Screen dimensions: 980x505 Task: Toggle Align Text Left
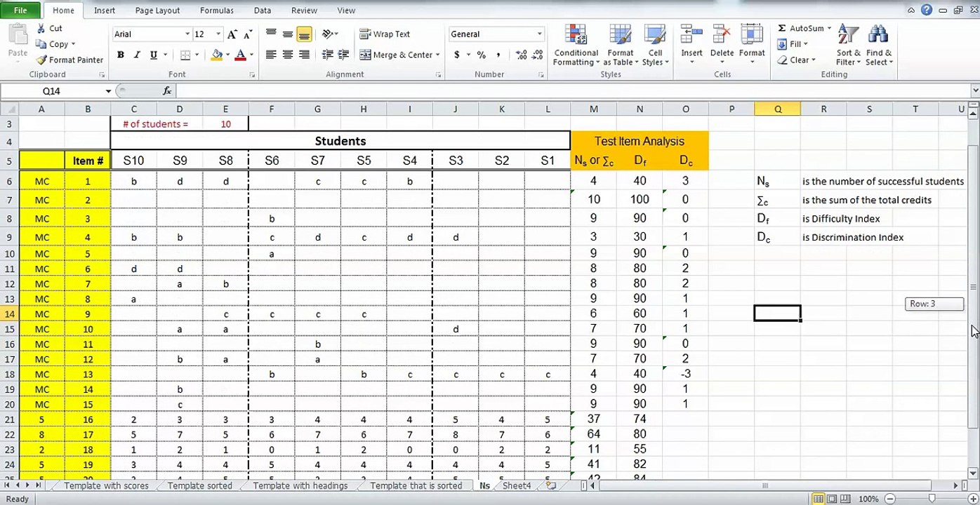click(271, 55)
